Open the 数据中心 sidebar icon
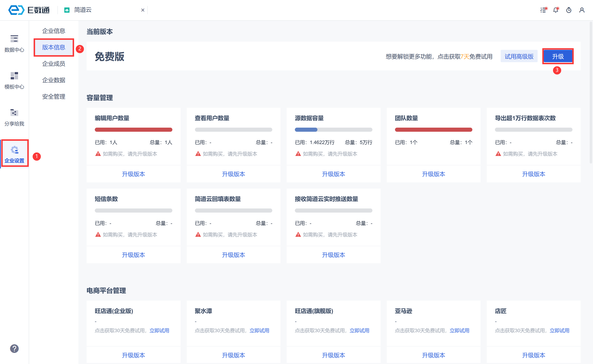Image resolution: width=593 pixels, height=364 pixels. coord(14,39)
